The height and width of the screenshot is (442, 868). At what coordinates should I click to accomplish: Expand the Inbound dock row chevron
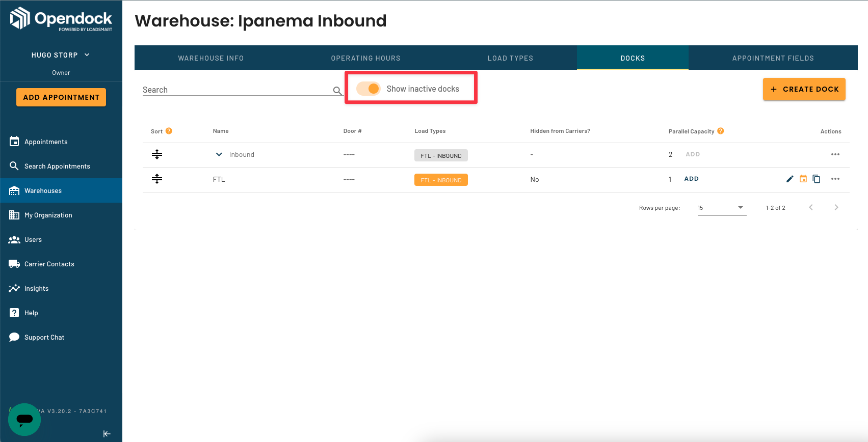(x=219, y=154)
